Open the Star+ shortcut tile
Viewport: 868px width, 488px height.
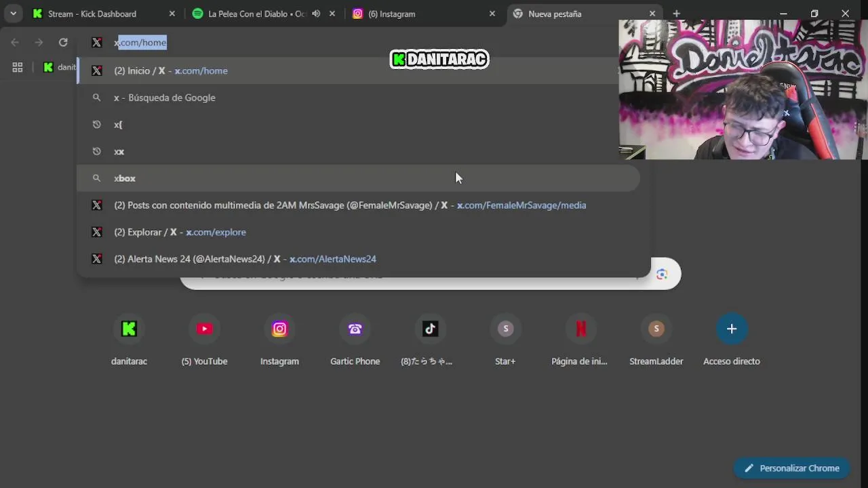coord(505,341)
